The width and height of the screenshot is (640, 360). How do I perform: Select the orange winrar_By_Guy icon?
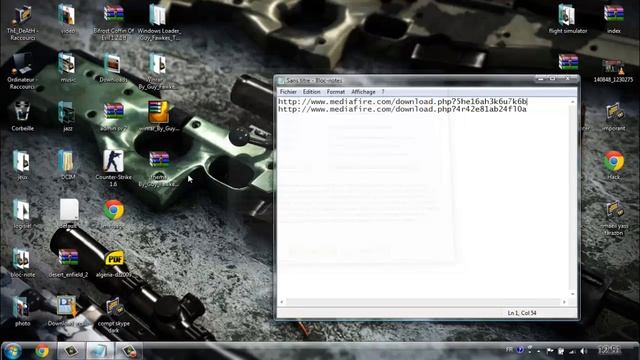point(159,116)
